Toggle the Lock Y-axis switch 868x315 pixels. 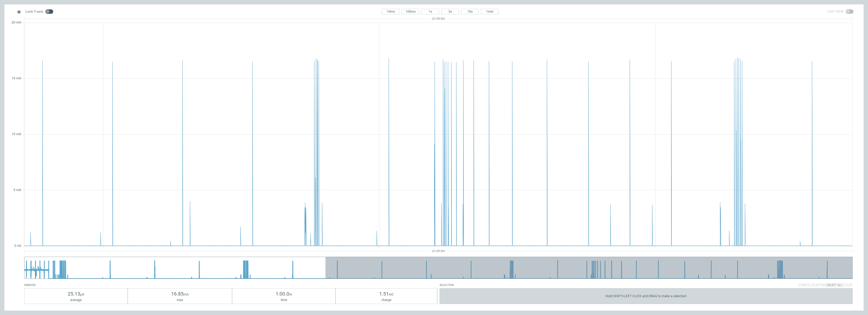coord(49,11)
